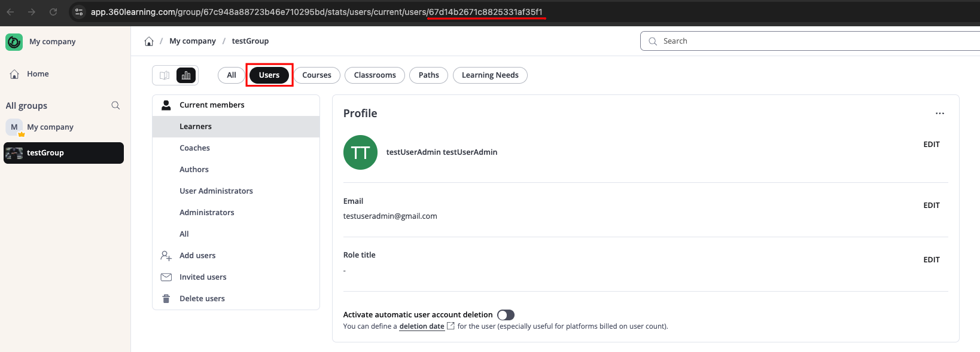The height and width of the screenshot is (352, 980).
Task: Select the Classrooms filter tab
Action: click(375, 75)
